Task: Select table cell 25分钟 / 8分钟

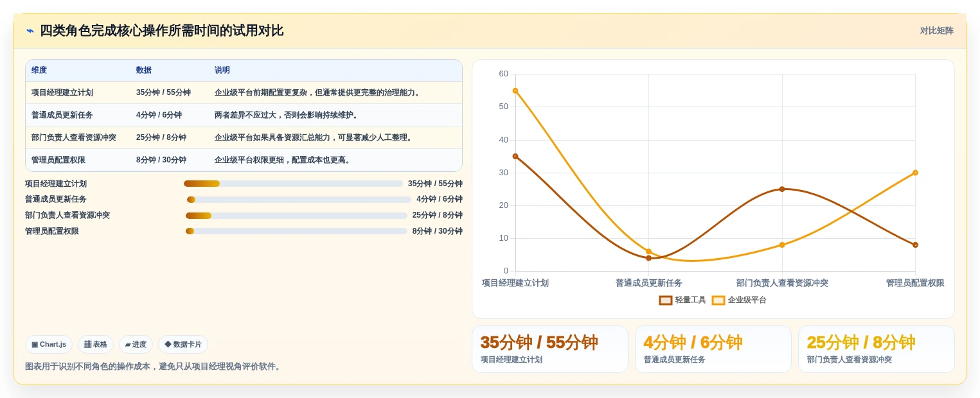Action: tap(161, 137)
